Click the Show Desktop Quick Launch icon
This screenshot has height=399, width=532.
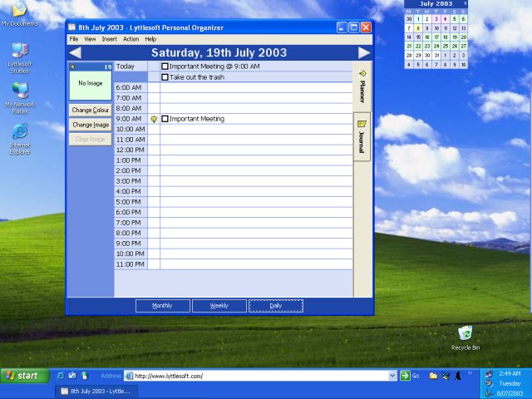[x=72, y=376]
